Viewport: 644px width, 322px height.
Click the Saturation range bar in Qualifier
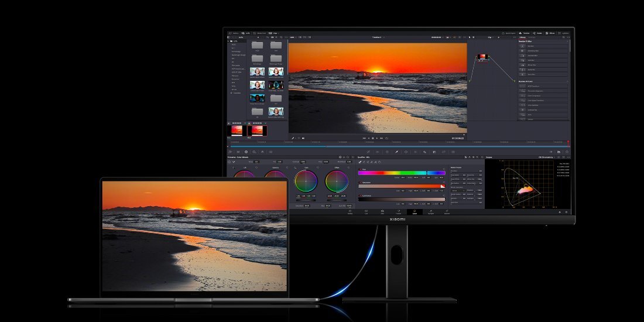click(x=402, y=186)
